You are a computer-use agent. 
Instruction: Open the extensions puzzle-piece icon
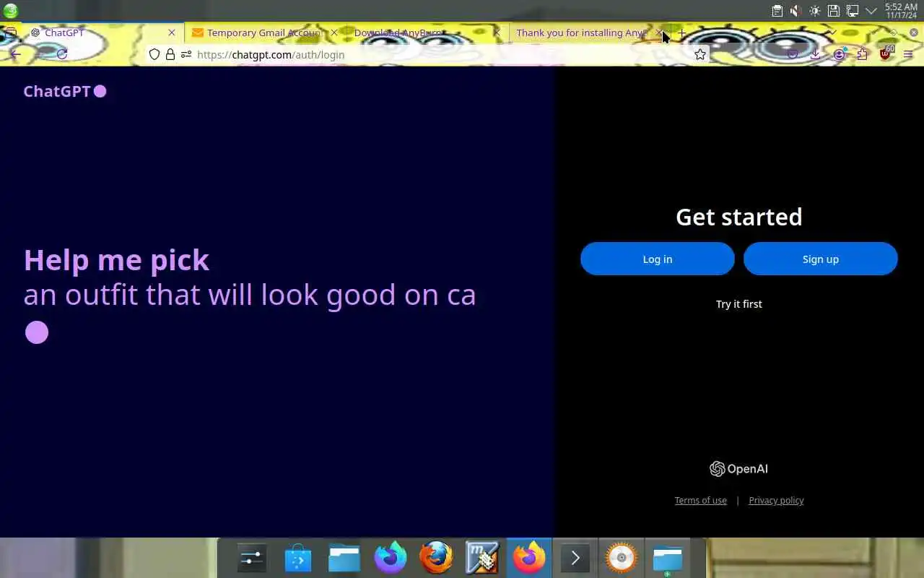[862, 54]
